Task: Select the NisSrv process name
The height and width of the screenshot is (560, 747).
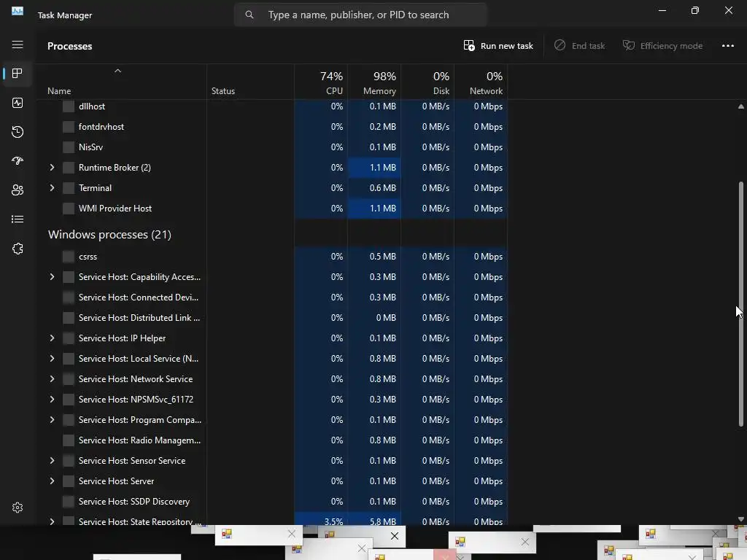Action: tap(90, 147)
